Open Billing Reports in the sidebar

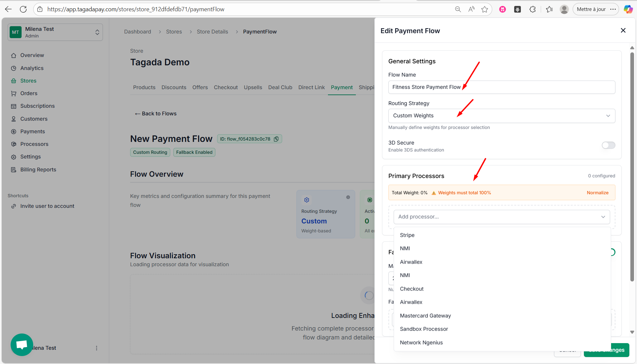tap(38, 169)
